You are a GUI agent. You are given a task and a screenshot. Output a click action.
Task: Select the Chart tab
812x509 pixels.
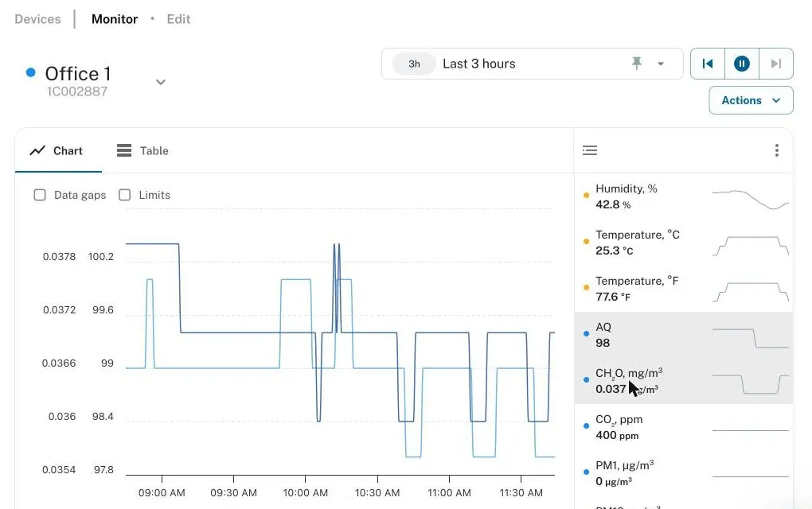[x=58, y=150]
